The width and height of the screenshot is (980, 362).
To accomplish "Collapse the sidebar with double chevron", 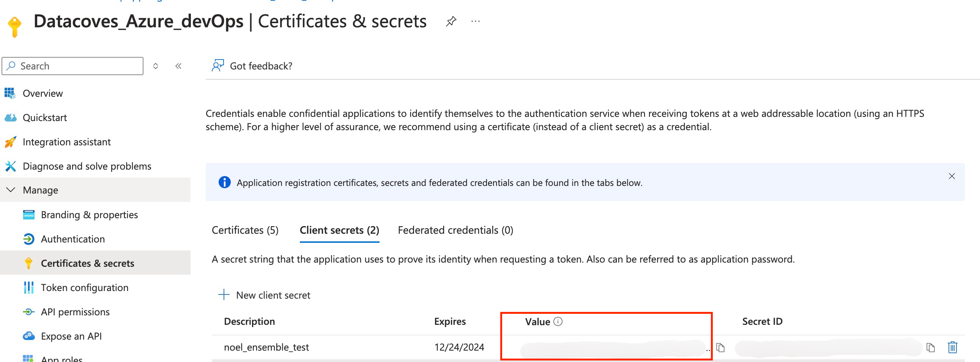I will click(178, 66).
